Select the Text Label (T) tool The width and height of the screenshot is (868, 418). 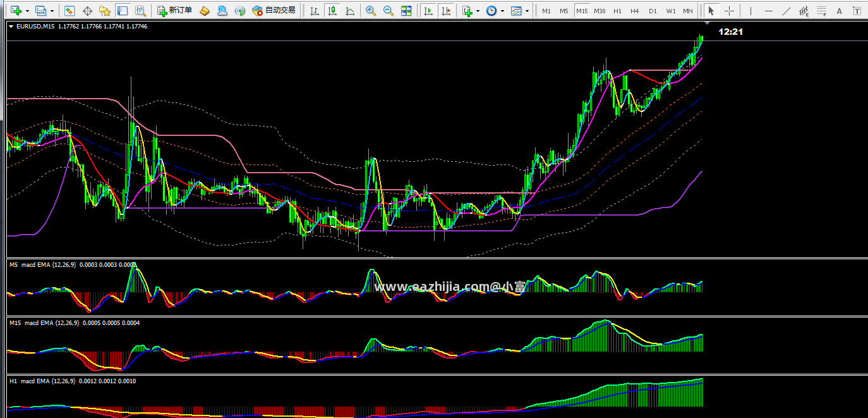coord(857,11)
